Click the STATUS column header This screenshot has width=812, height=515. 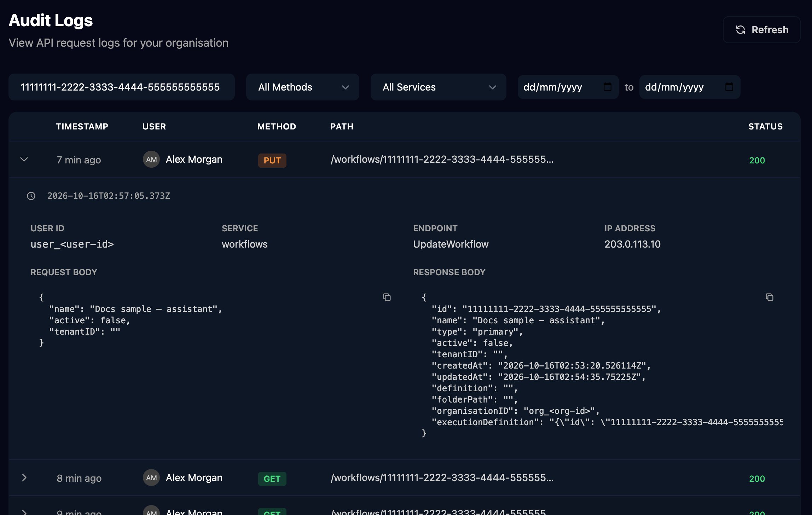pyautogui.click(x=766, y=127)
